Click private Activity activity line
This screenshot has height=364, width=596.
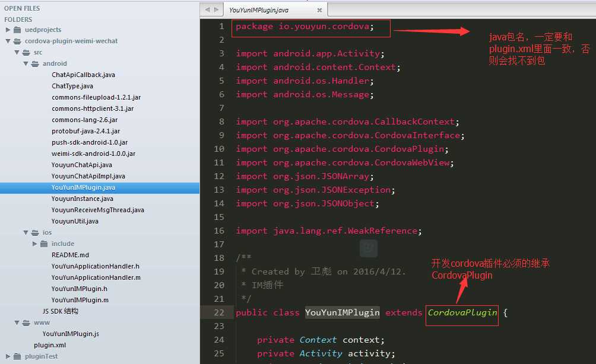tap(326, 353)
